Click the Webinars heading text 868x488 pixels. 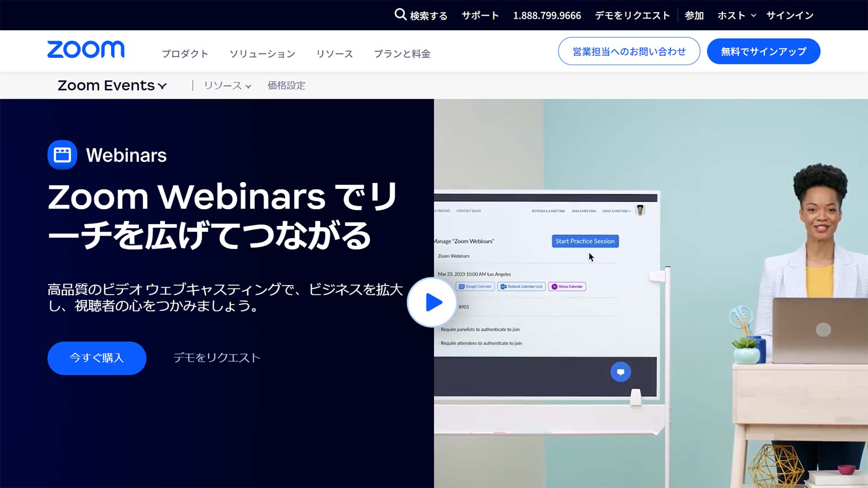tap(126, 155)
